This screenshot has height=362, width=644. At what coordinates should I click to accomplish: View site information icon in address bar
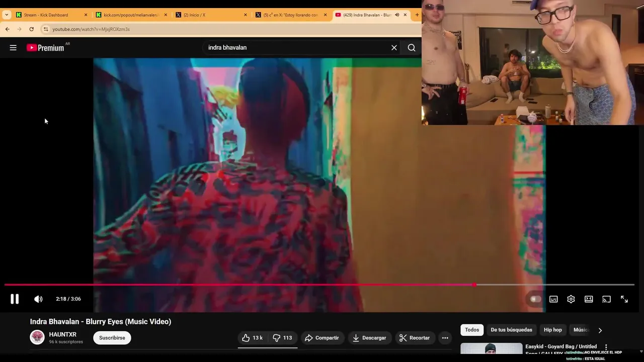tap(46, 29)
